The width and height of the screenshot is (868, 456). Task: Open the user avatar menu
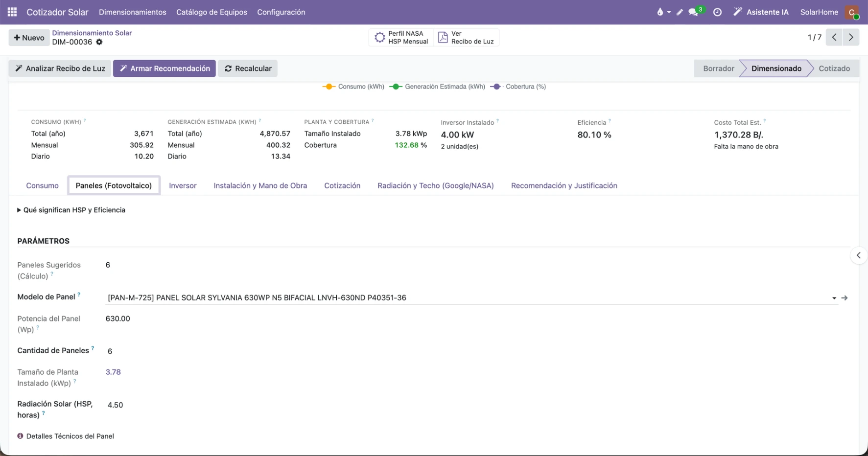[x=852, y=12]
